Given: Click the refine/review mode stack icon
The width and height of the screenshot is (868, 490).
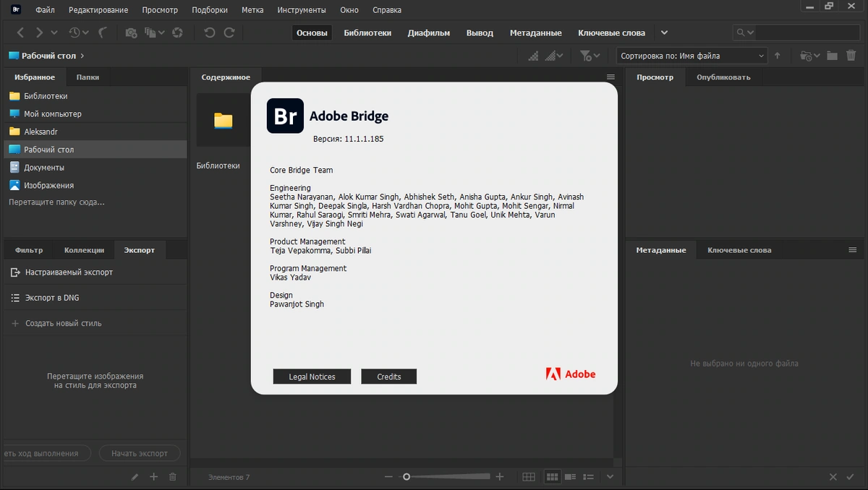Looking at the screenshot, I should click(x=150, y=33).
